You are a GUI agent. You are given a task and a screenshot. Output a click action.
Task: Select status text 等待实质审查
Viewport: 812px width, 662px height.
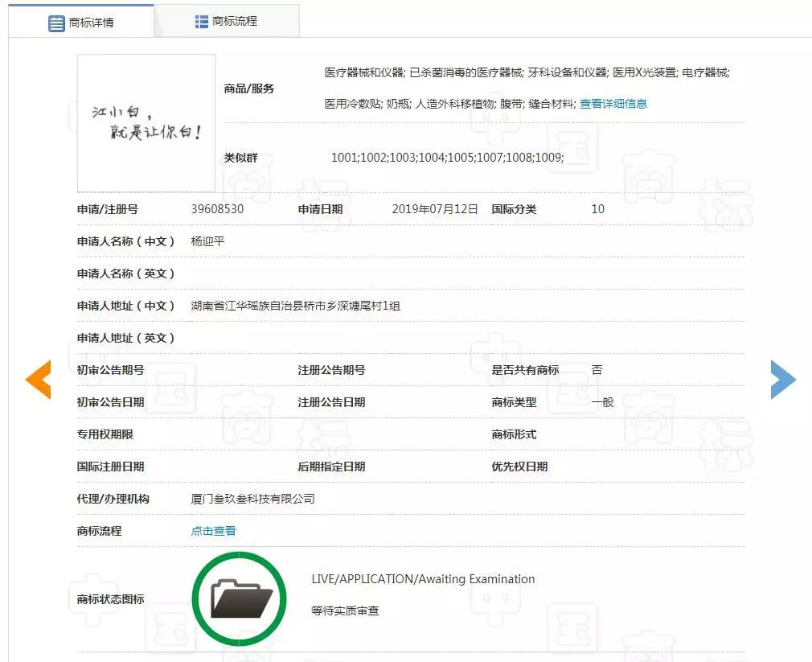(345, 611)
